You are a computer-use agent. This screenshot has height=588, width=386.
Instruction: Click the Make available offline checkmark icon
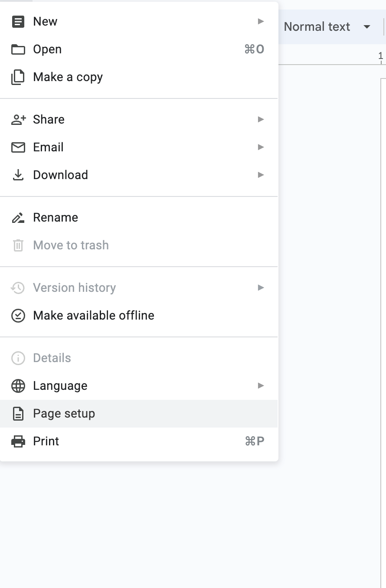click(x=18, y=316)
